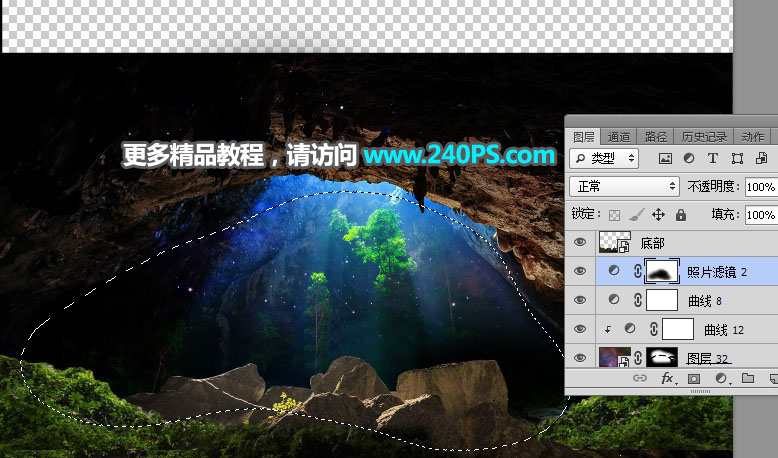Filter layers by adjustment layer icon
This screenshot has width=778, height=458.
689,158
